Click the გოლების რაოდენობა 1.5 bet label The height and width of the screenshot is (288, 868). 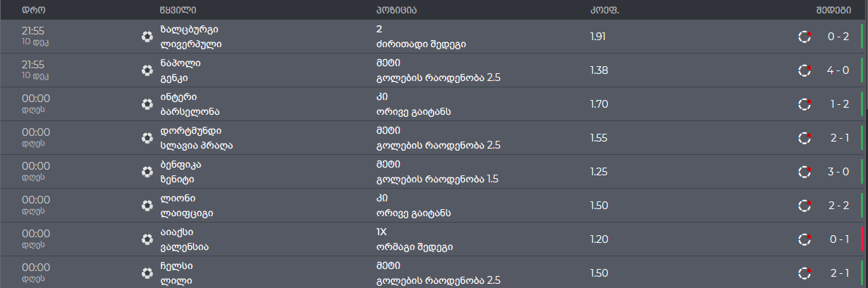point(438,180)
